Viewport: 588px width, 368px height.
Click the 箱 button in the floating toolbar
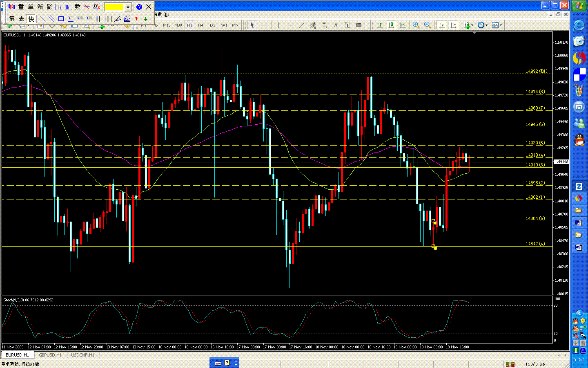40,7
